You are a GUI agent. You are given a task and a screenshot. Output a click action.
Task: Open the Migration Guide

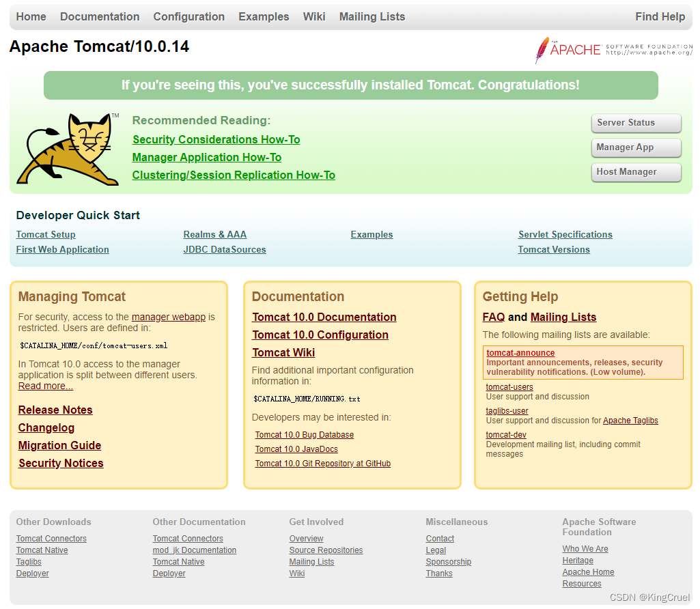pos(59,445)
